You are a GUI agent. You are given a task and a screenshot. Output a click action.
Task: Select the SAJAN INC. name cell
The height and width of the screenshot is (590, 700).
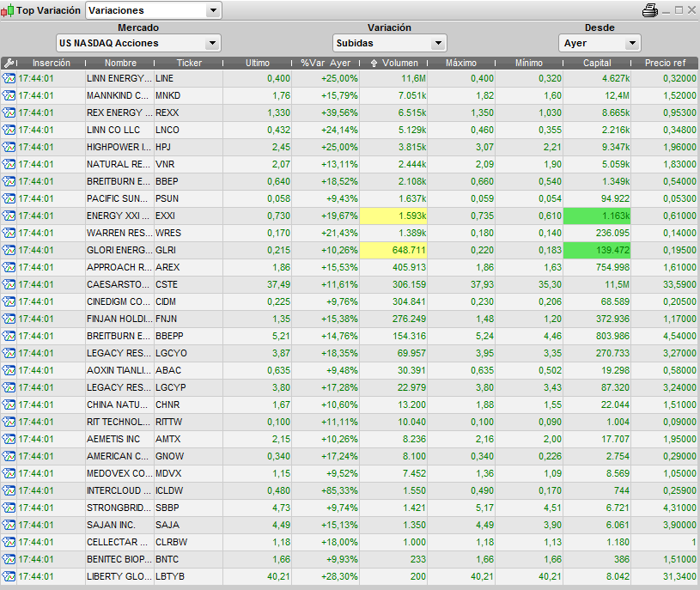(119, 526)
